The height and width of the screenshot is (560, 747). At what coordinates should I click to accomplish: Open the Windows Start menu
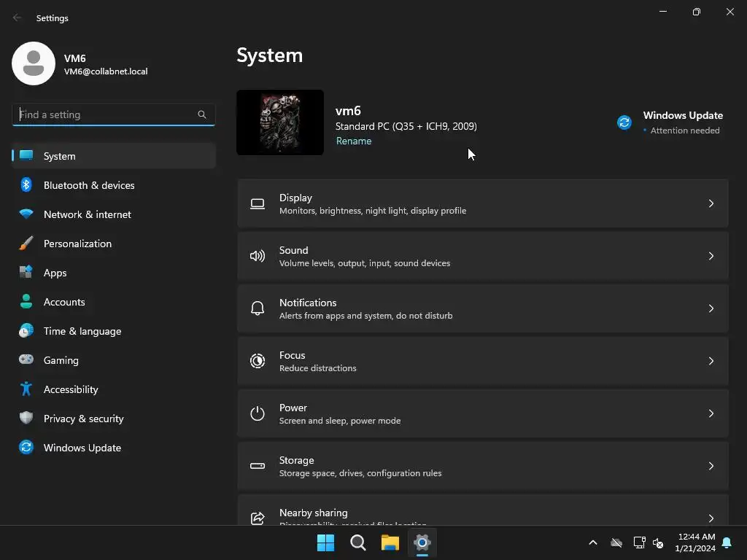pyautogui.click(x=326, y=542)
